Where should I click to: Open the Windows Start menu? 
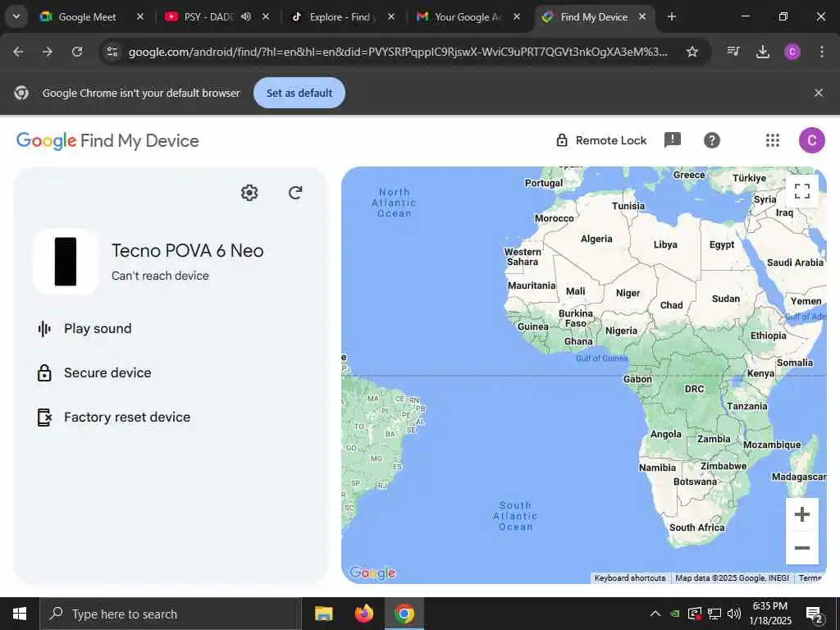click(20, 614)
